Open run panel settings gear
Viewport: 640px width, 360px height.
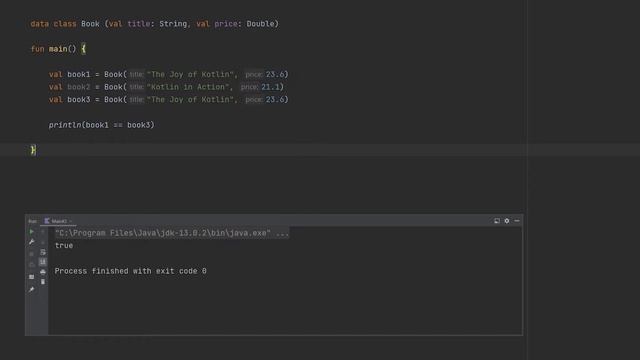pyautogui.click(x=507, y=221)
